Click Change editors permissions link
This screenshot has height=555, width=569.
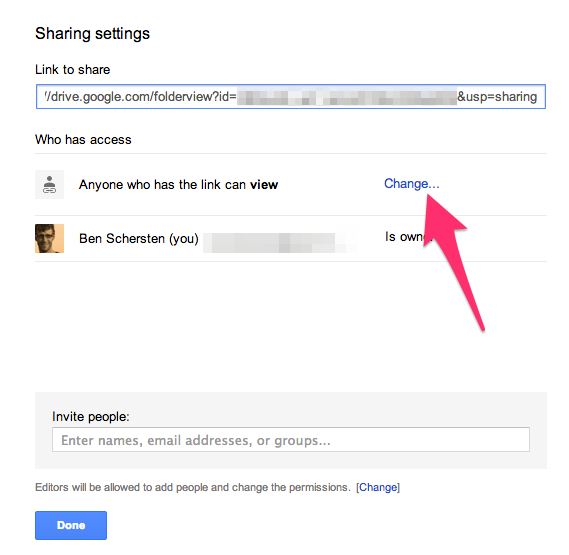click(378, 487)
